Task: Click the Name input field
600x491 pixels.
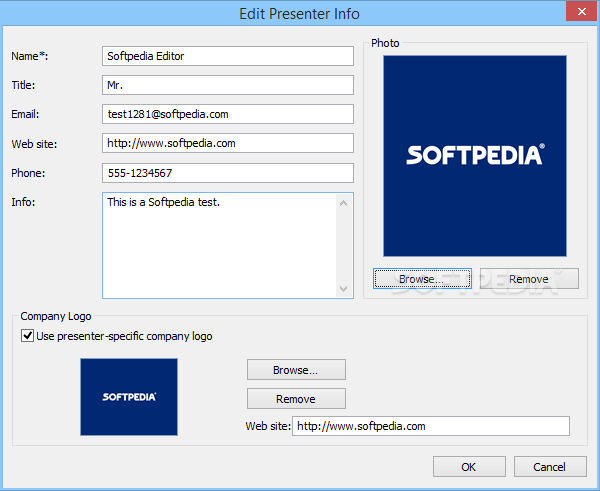Action: (228, 56)
